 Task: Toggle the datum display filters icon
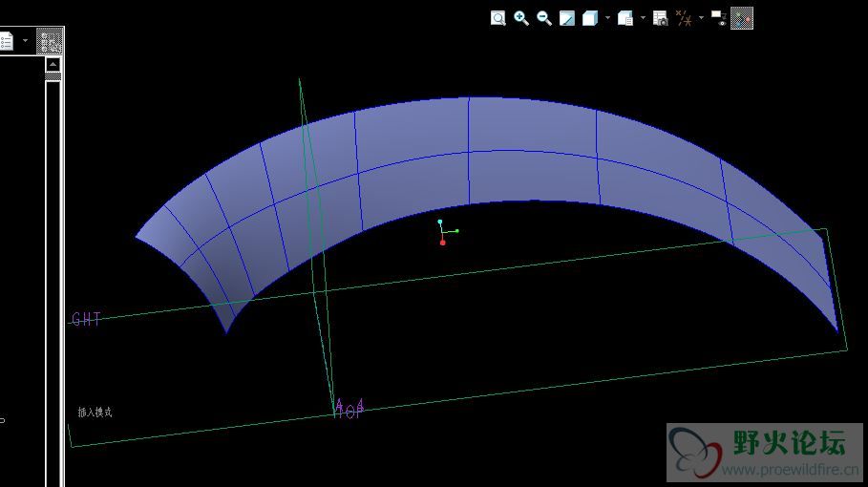tap(685, 18)
